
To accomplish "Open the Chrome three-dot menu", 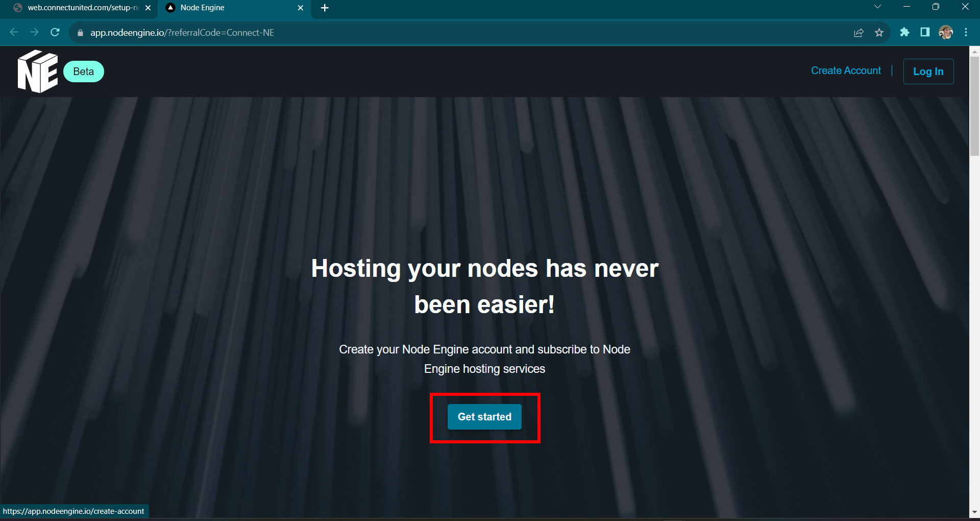I will click(x=966, y=32).
